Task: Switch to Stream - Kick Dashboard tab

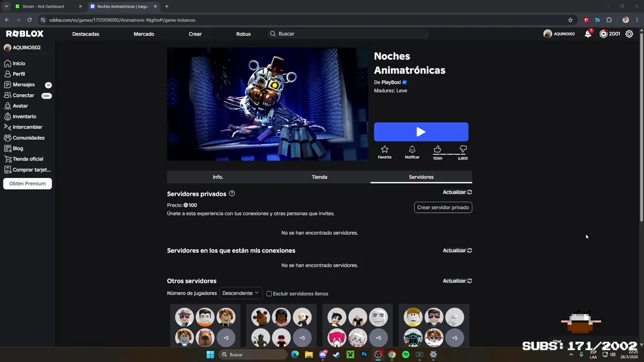Action: click(48, 7)
